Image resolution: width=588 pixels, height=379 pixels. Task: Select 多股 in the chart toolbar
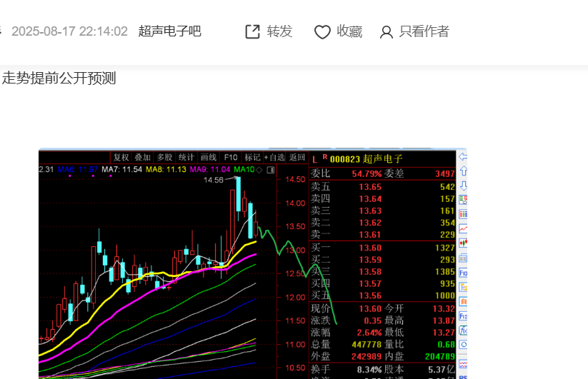pyautogui.click(x=164, y=157)
